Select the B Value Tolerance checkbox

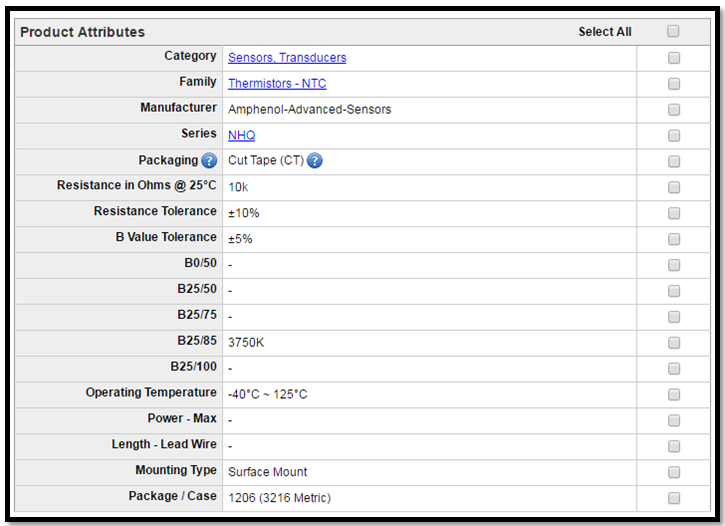[x=674, y=239]
